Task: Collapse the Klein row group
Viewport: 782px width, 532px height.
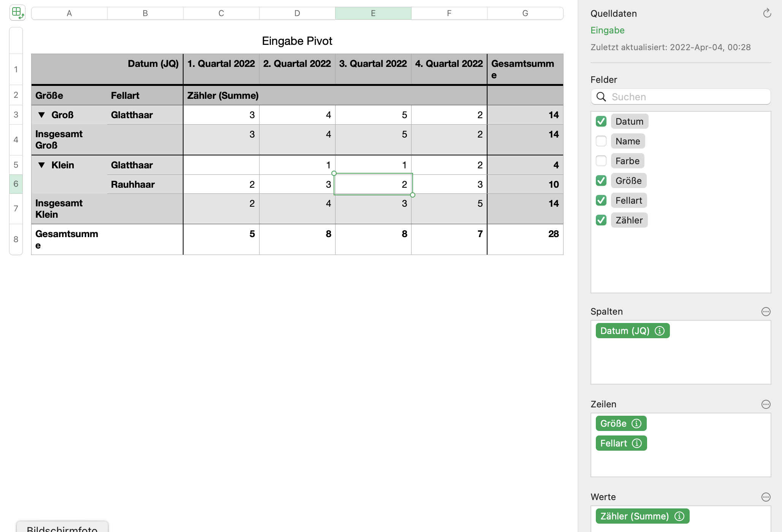Action: (x=42, y=165)
